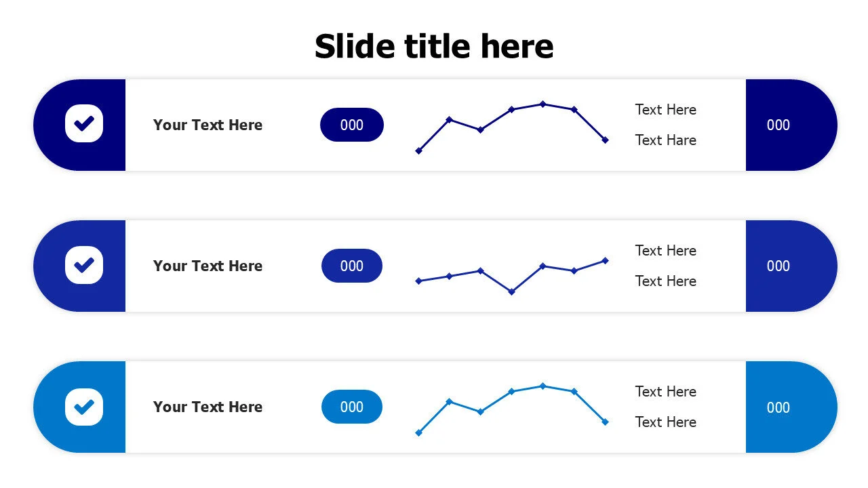The width and height of the screenshot is (868, 488).
Task: Click upper "Text Here" in the royal blue row
Action: [665, 251]
